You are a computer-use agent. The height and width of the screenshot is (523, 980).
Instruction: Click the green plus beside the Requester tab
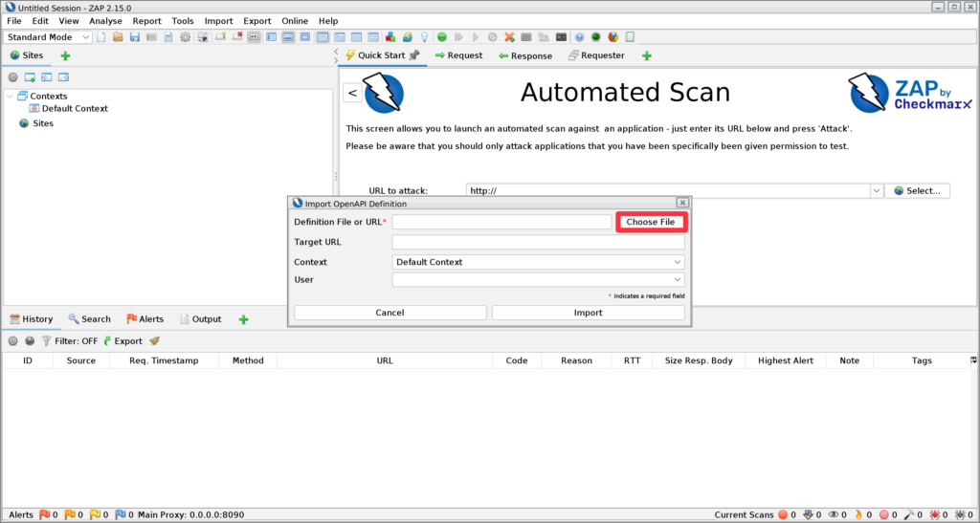click(647, 55)
